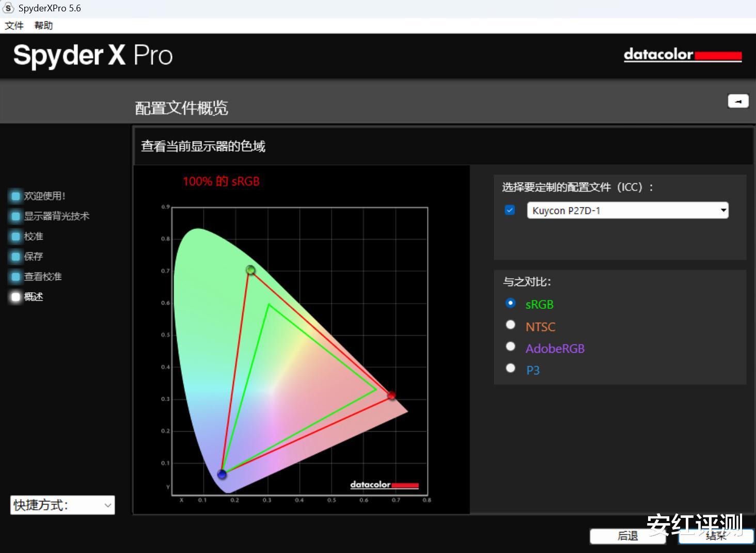Open the 快捷方式 shortcut dropdown

coord(62,505)
